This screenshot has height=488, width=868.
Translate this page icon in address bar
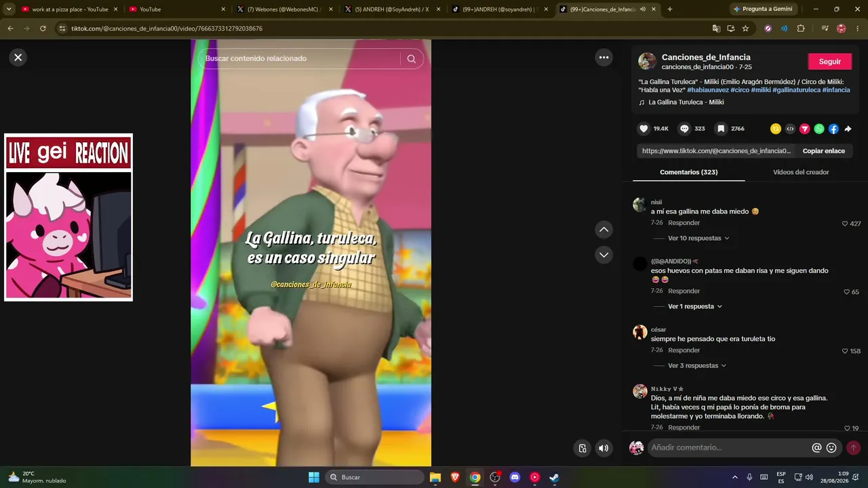click(x=716, y=28)
